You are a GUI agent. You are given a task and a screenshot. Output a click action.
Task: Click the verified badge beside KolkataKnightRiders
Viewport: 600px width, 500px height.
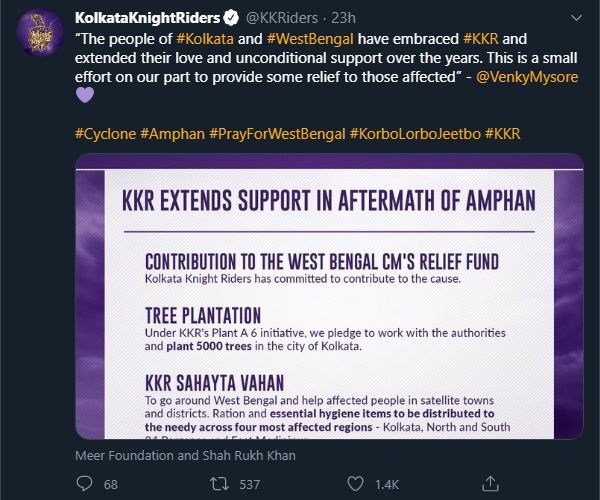231,18
